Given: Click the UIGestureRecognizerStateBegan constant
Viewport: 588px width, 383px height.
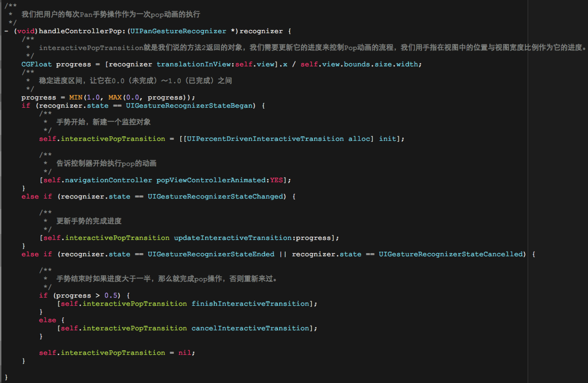Looking at the screenshot, I should 189,105.
